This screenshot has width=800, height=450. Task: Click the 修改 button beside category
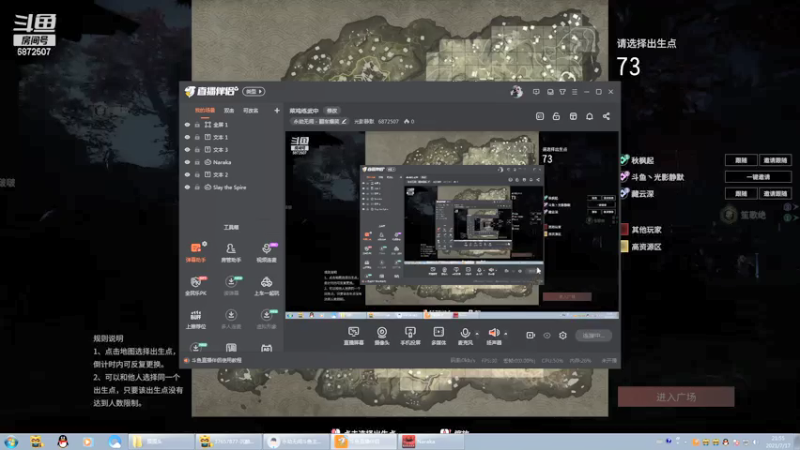[x=332, y=111]
